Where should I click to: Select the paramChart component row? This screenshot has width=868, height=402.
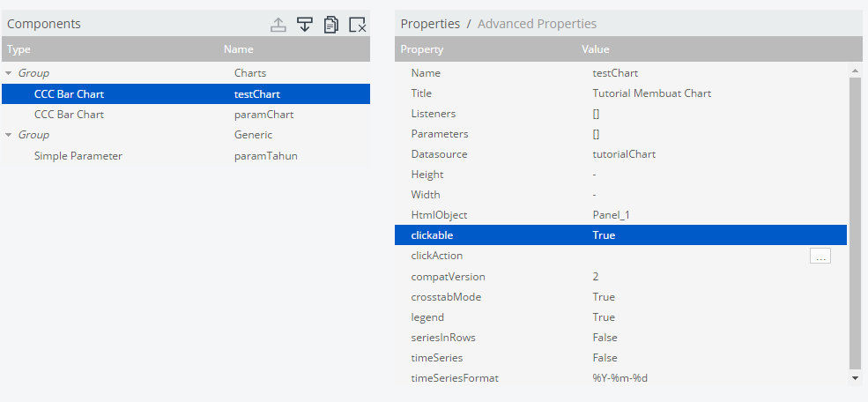[x=186, y=115]
